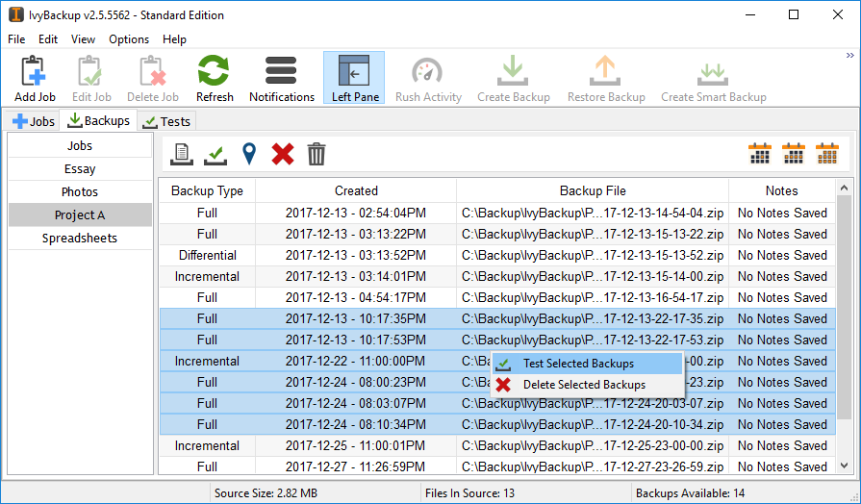Sort by the Notes column header
Image resolution: width=861 pixels, height=504 pixels.
click(781, 190)
